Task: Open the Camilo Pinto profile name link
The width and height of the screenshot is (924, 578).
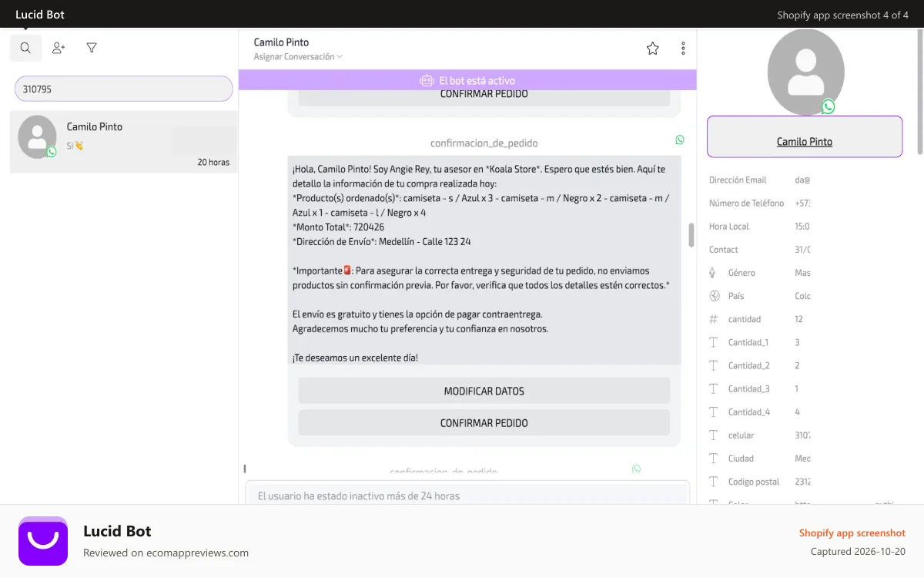Action: coord(805,142)
